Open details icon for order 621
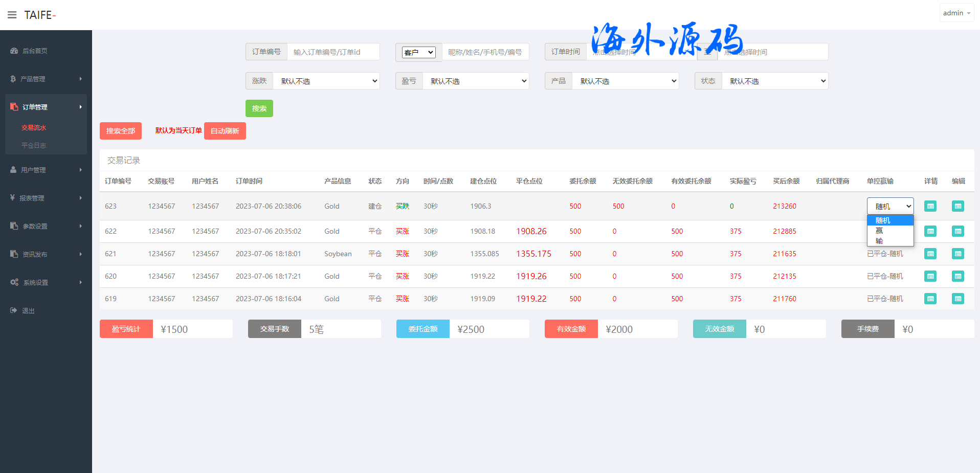The width and height of the screenshot is (980, 473). 930,254
